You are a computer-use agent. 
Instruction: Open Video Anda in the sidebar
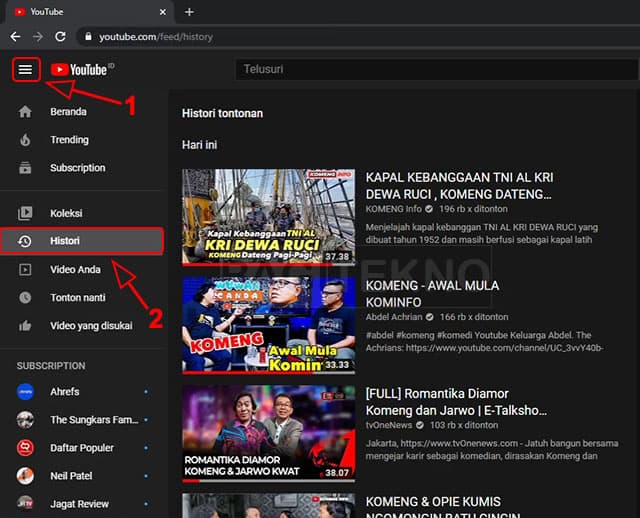(x=84, y=269)
